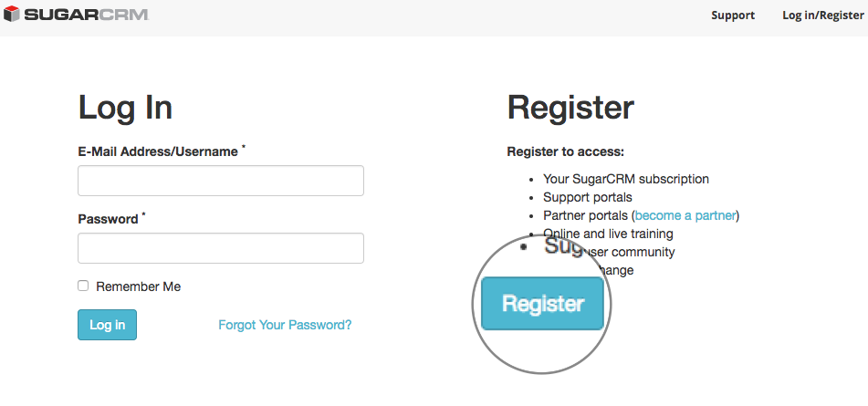Image resolution: width=868 pixels, height=406 pixels.
Task: Click the SugarCRM wordmark in the header
Action: pos(87,15)
